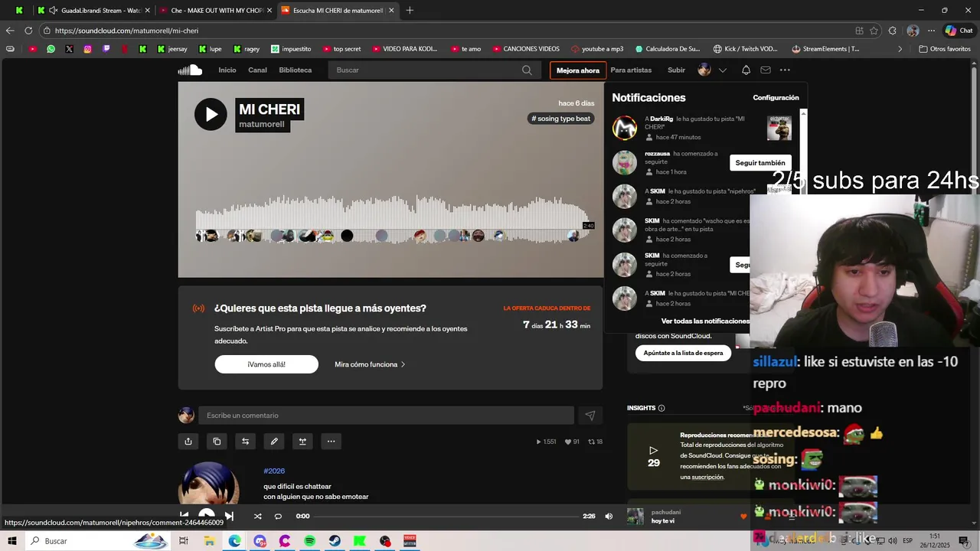The image size is (980, 551).
Task: Expand Mira cómo funciona
Action: click(x=370, y=364)
